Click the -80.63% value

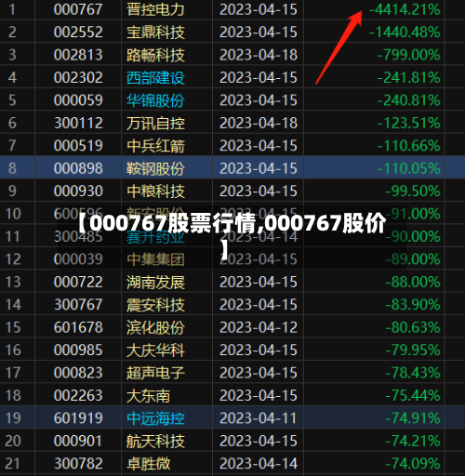(x=413, y=327)
